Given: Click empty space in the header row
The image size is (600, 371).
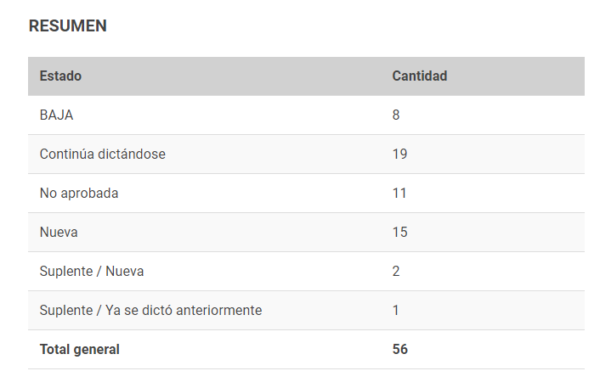Looking at the screenshot, I should [237, 76].
